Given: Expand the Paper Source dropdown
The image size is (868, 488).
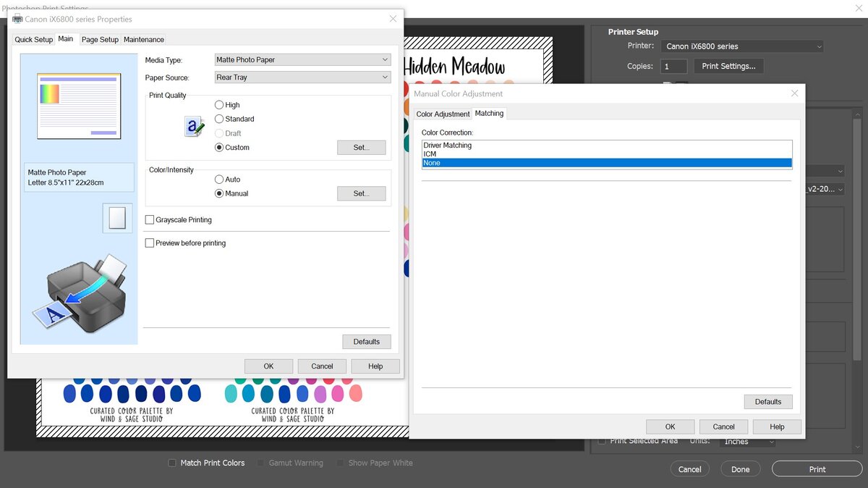Looking at the screenshot, I should tap(302, 77).
